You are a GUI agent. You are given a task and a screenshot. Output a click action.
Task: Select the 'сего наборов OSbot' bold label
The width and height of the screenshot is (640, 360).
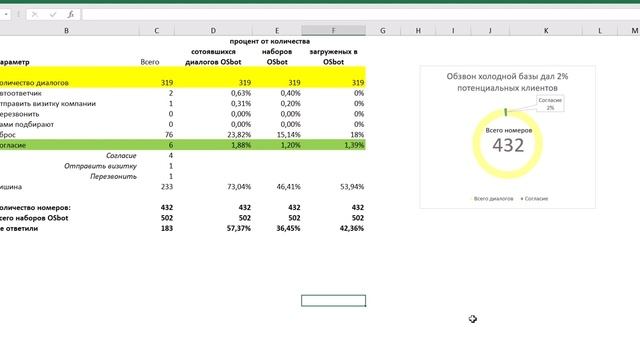(34, 218)
